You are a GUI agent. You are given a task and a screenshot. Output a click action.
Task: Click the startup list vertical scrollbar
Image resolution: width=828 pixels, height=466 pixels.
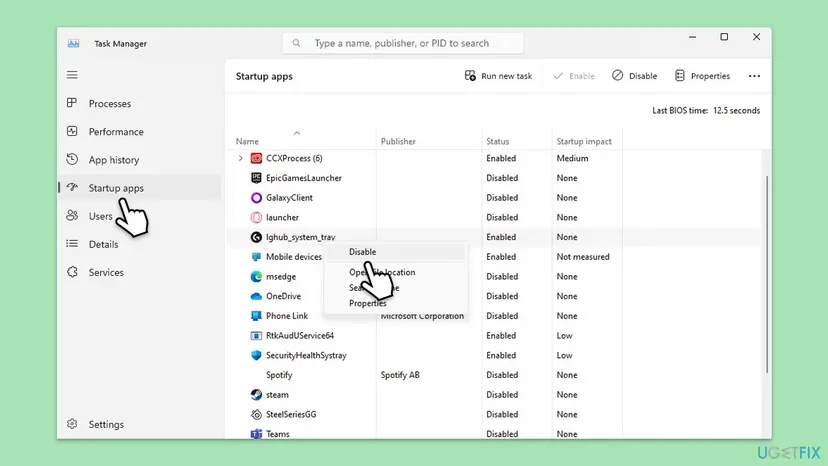tap(767, 275)
